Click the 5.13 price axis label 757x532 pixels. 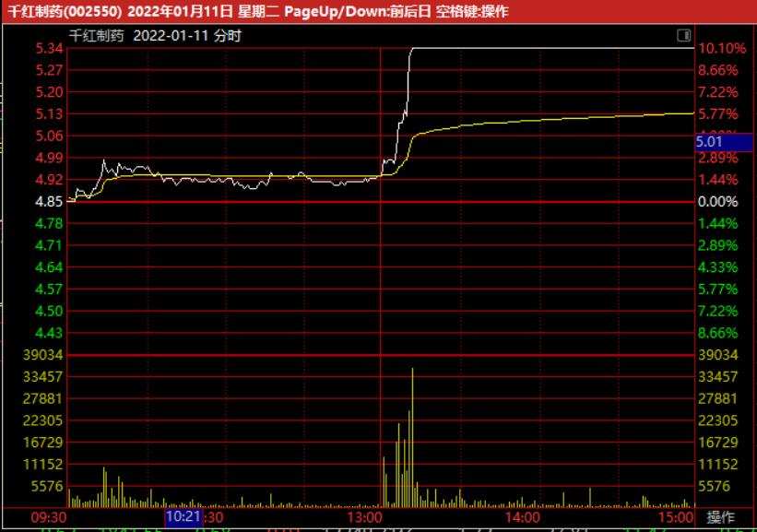tap(49, 114)
